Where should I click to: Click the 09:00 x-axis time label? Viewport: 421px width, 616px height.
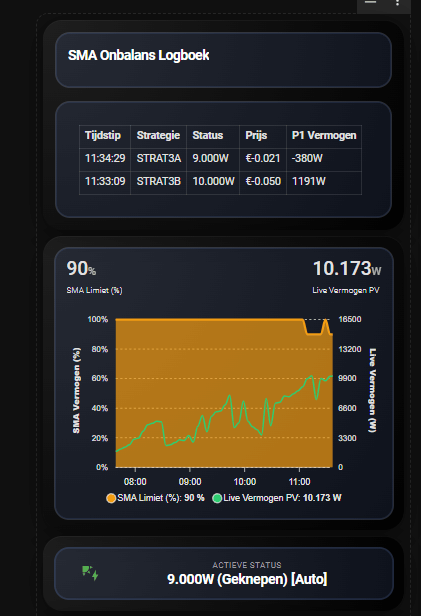coord(190,482)
